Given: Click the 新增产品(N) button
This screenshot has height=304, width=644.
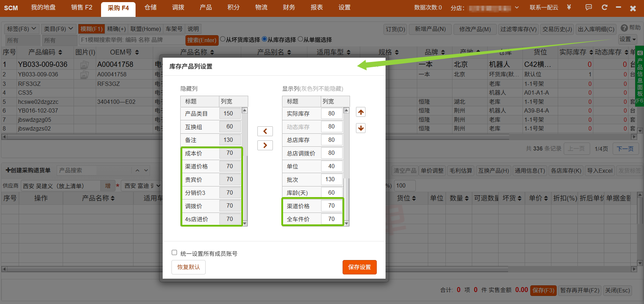Looking at the screenshot, I should pos(430,29).
